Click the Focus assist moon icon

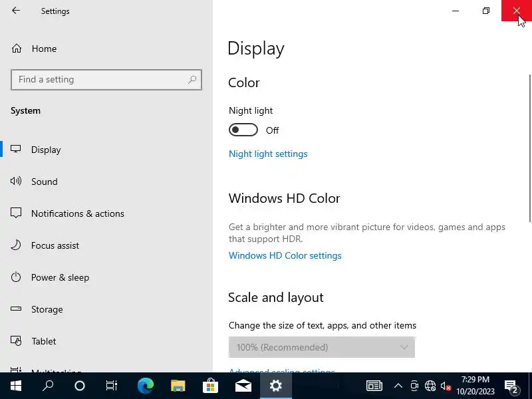16,245
